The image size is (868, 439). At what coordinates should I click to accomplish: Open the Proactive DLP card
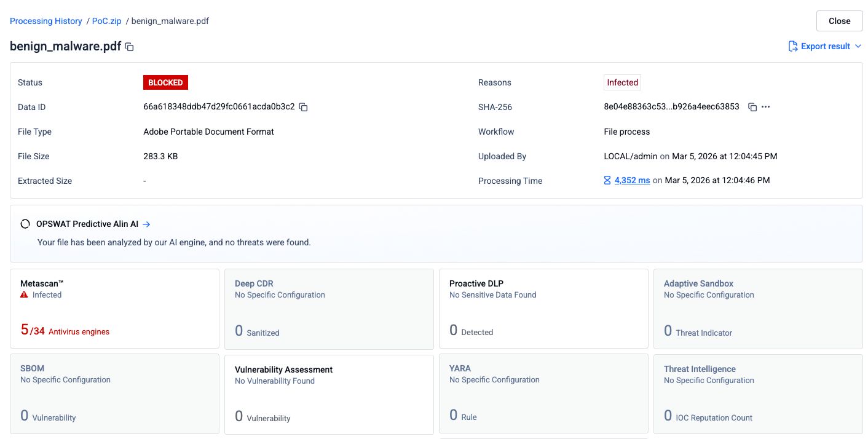(543, 309)
